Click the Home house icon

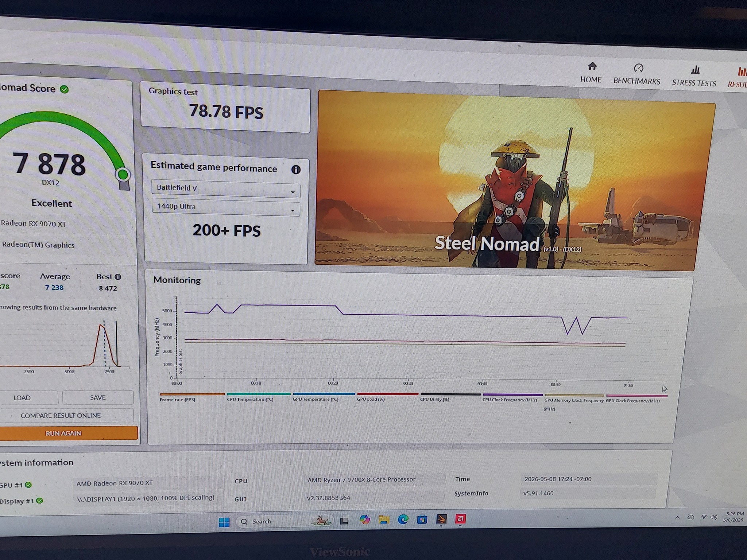tap(592, 66)
